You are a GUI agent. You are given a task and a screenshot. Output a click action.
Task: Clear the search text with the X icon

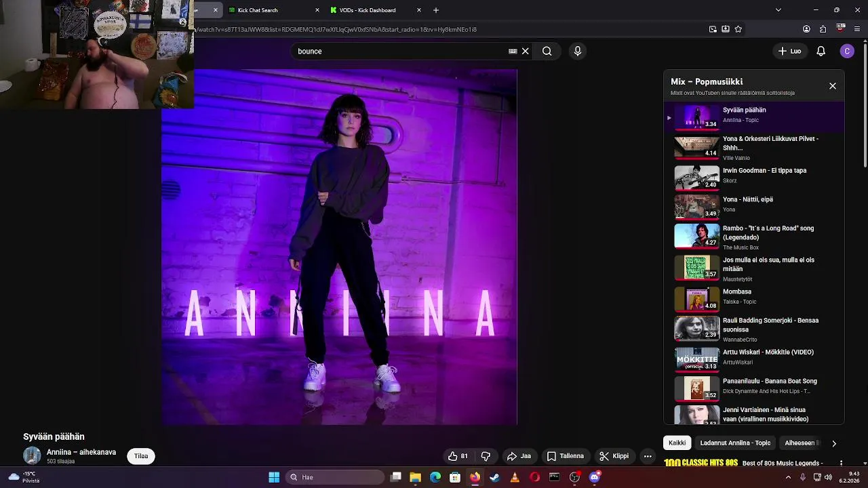click(525, 51)
